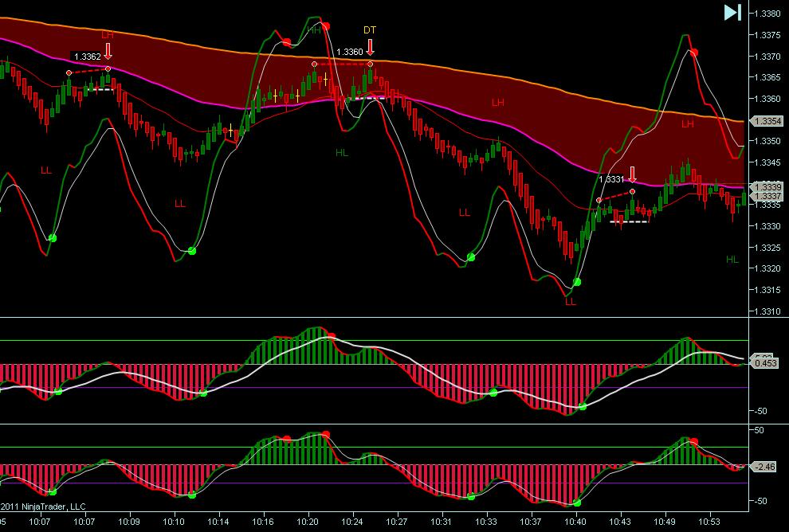Viewport: 789px width, 532px height.
Task: Click the 10:31 time axis label
Action: coord(442,522)
